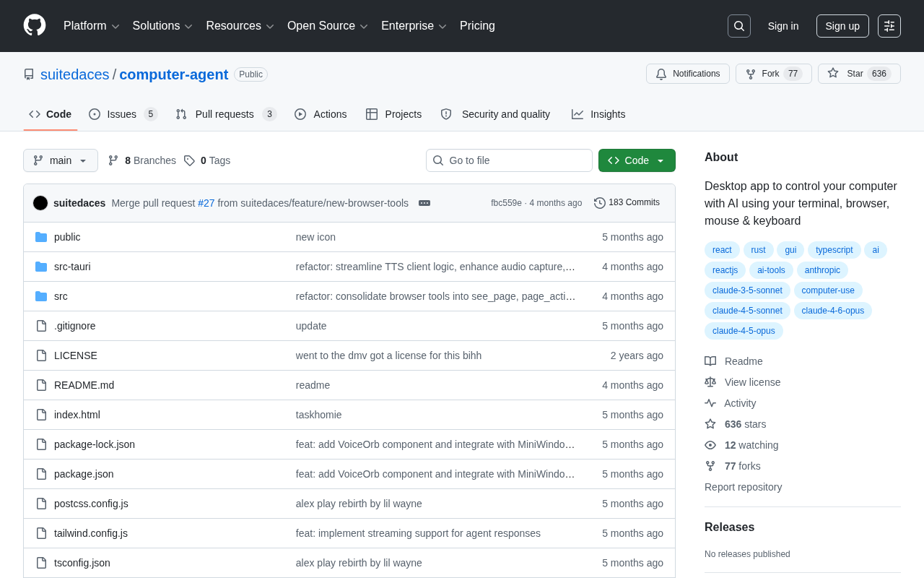Open pull request #27 link
The height and width of the screenshot is (578, 924).
(206, 203)
